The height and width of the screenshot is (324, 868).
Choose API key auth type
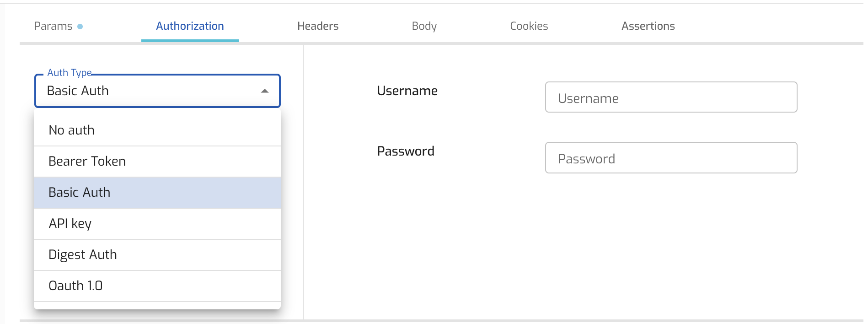(157, 224)
